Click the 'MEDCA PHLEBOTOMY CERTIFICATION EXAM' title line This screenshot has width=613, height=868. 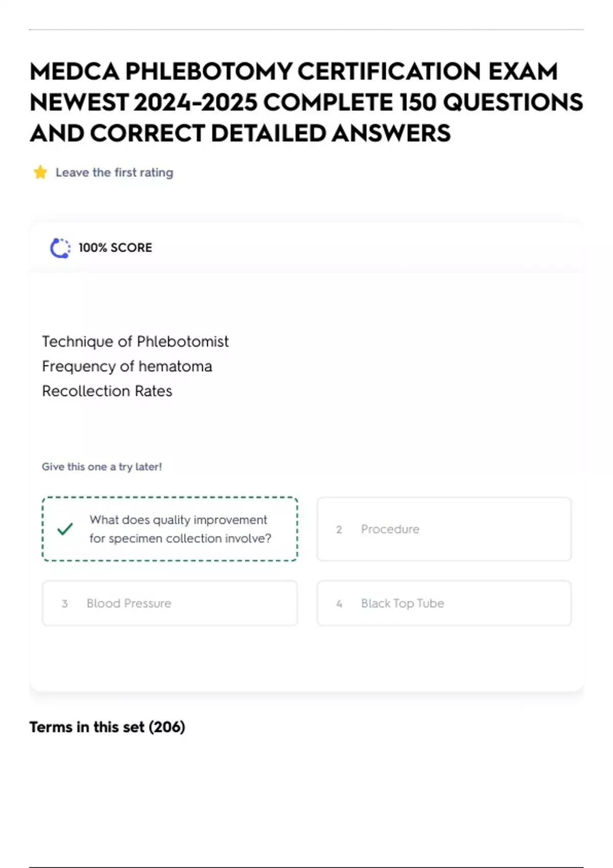(x=294, y=71)
